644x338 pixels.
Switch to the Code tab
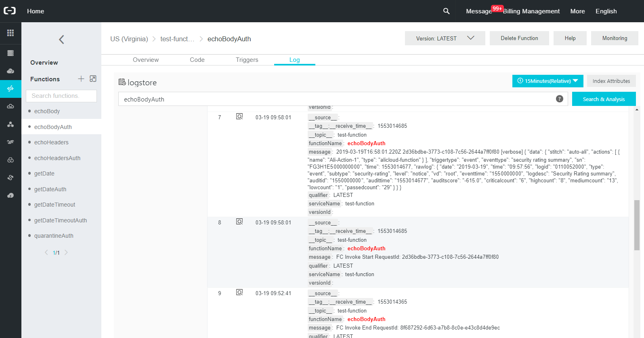pyautogui.click(x=197, y=60)
